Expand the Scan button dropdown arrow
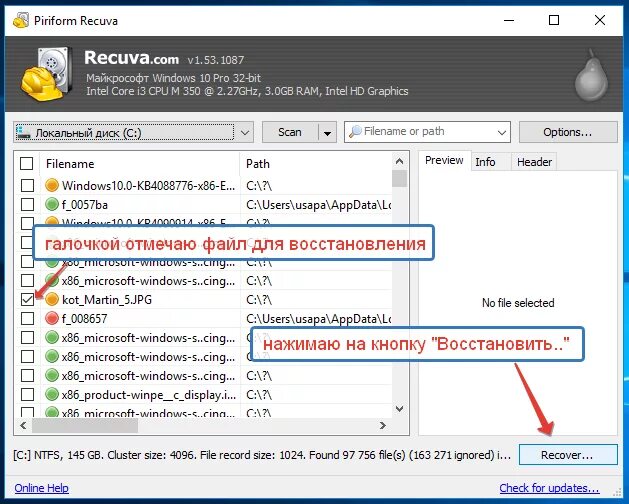629x504 pixels. pyautogui.click(x=328, y=132)
